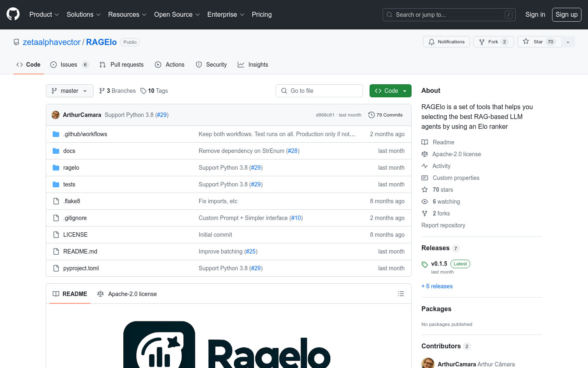The height and width of the screenshot is (368, 588).
Task: Click the Fork button
Action: point(493,42)
